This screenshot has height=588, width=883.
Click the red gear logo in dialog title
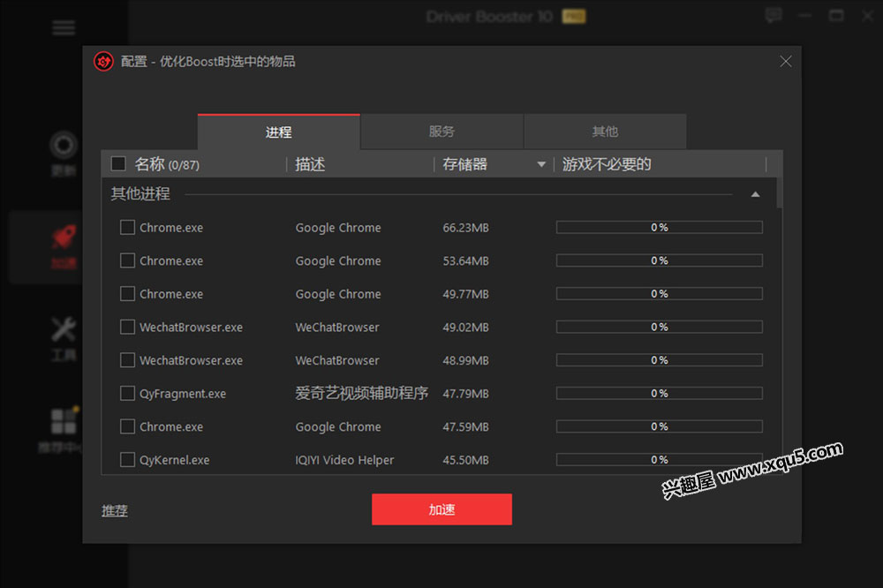103,62
